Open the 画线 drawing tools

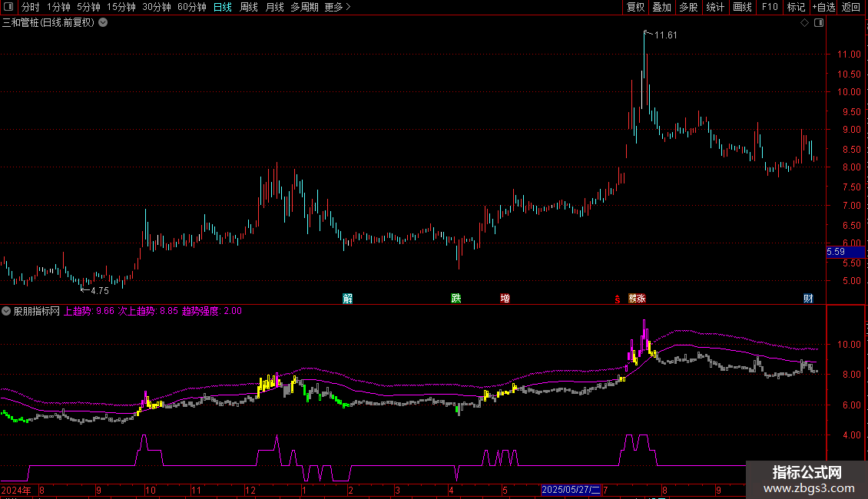(742, 7)
